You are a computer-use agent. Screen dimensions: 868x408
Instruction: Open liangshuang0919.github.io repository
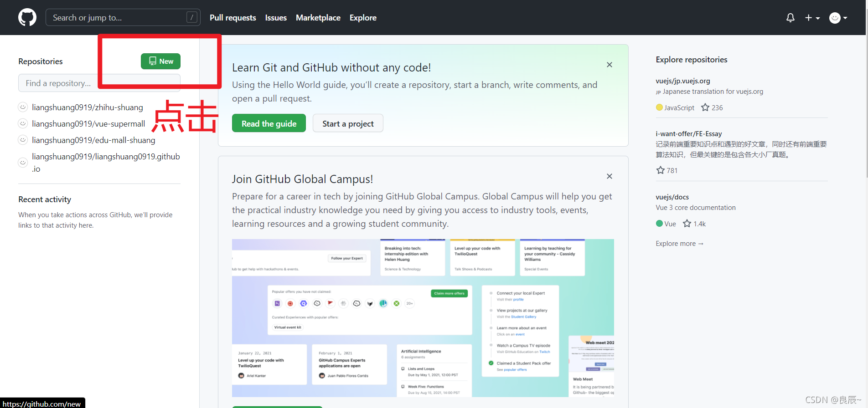point(106,163)
